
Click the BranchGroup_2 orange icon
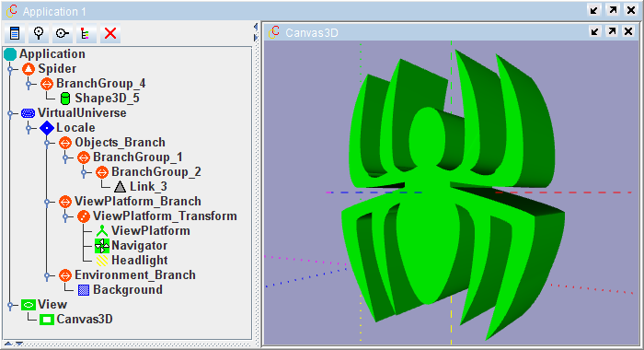(102, 172)
